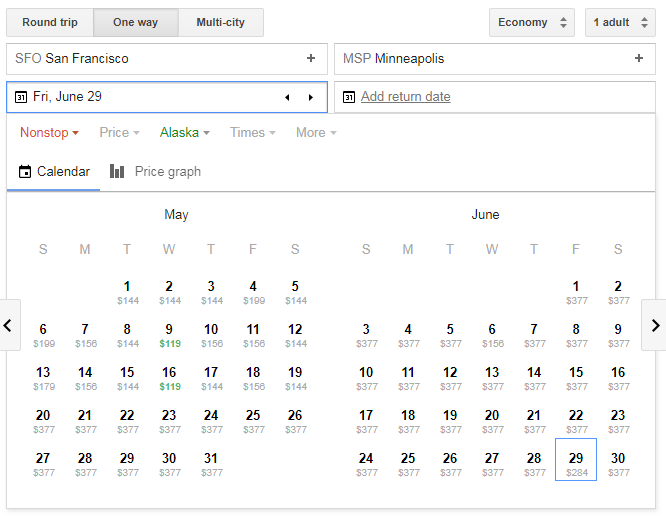Click the next day arrow in date field
666x516 pixels.
click(311, 97)
